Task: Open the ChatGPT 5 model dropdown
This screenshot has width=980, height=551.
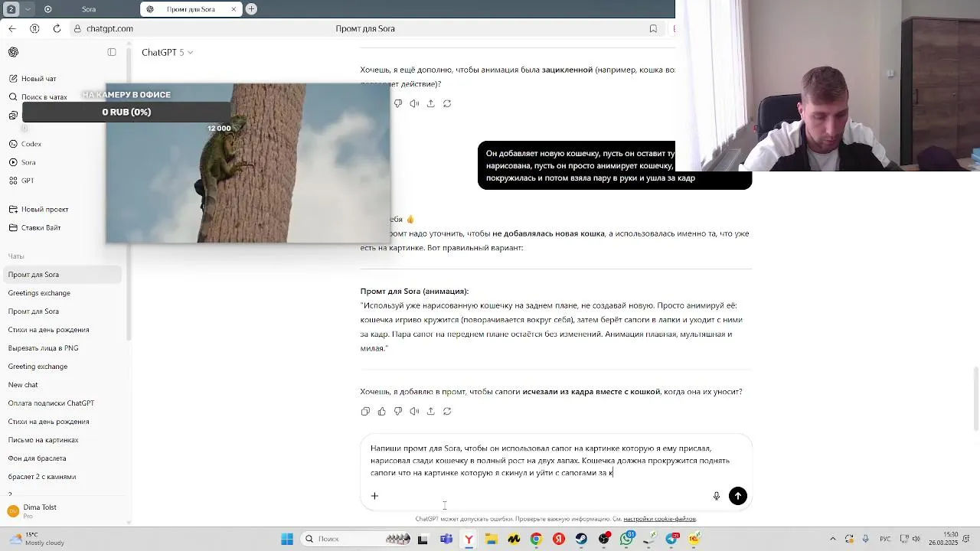Action: pos(167,52)
